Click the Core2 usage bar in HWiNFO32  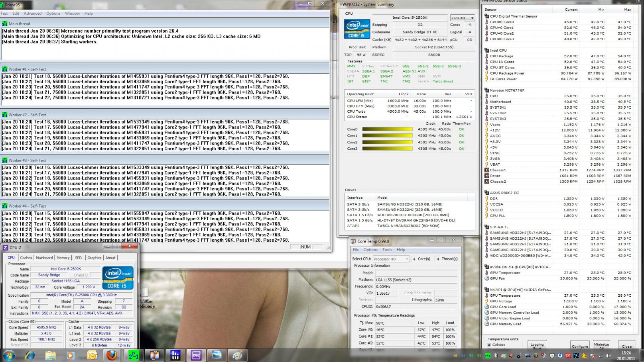[387, 142]
